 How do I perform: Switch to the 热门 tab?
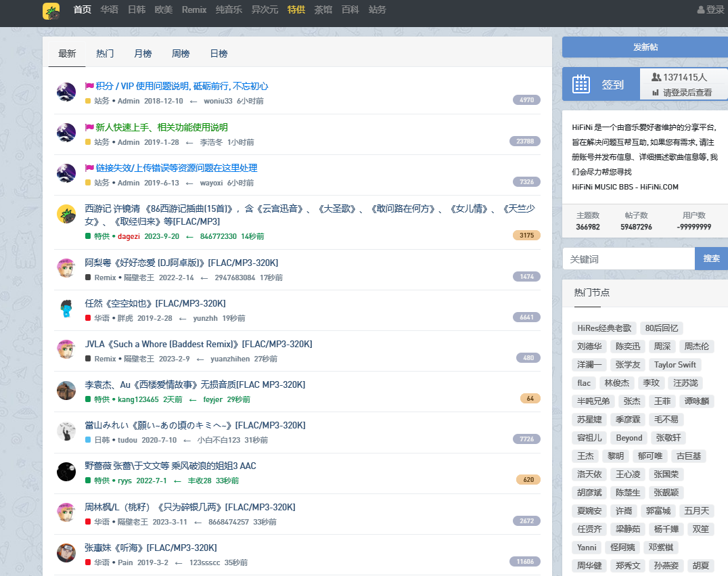pos(105,53)
